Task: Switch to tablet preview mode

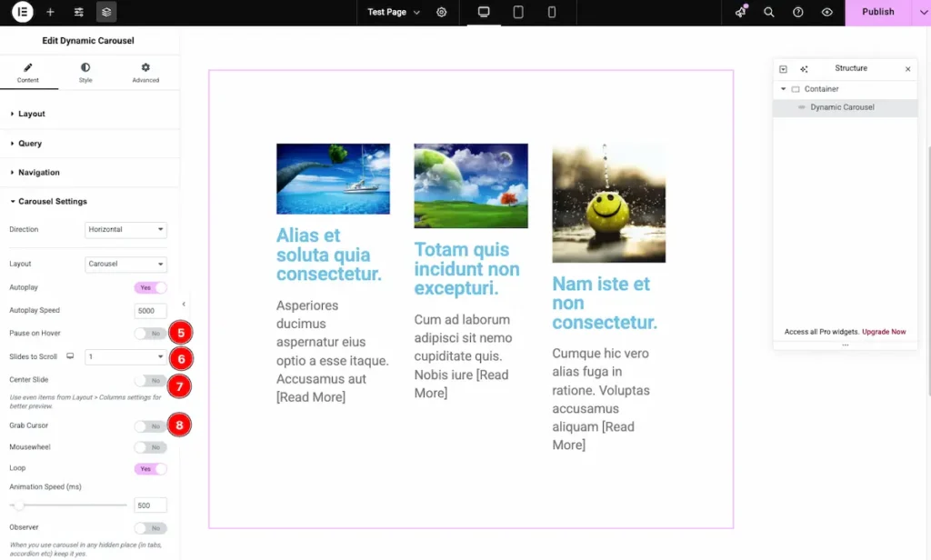Action: [x=518, y=12]
